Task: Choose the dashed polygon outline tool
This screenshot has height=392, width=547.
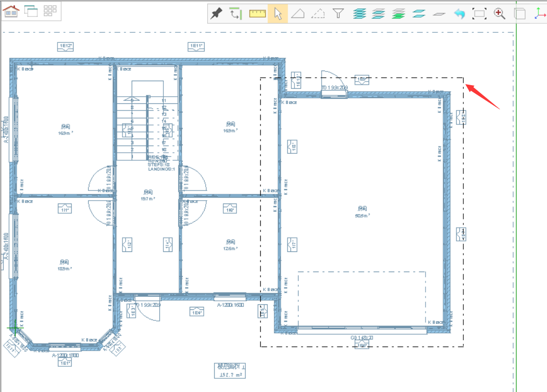Action: (318, 14)
